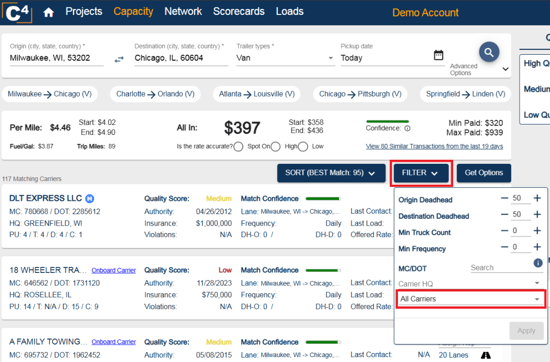Click the Min Frequency value 0
550x362 pixels.
(x=521, y=247)
